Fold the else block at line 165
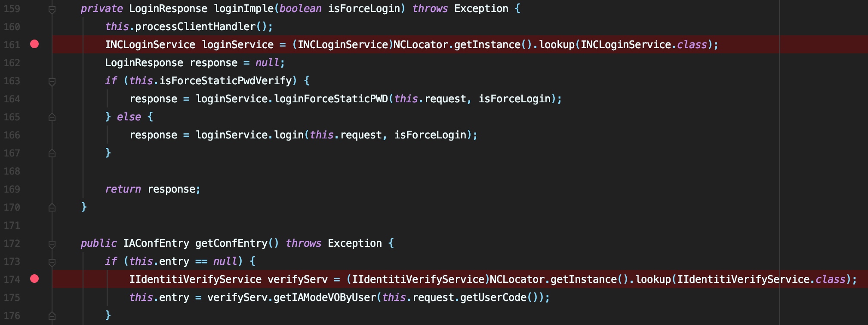Viewport: 868px width, 325px height. tap(52, 117)
